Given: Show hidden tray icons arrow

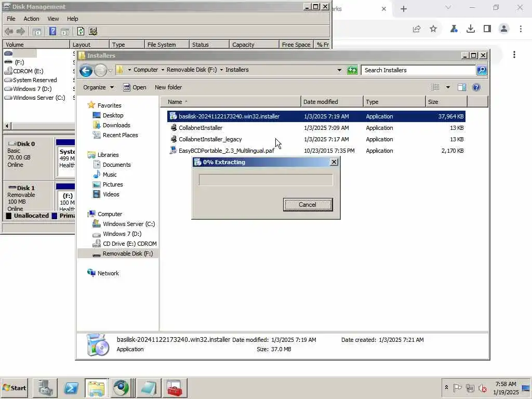Looking at the screenshot, I should (446, 388).
